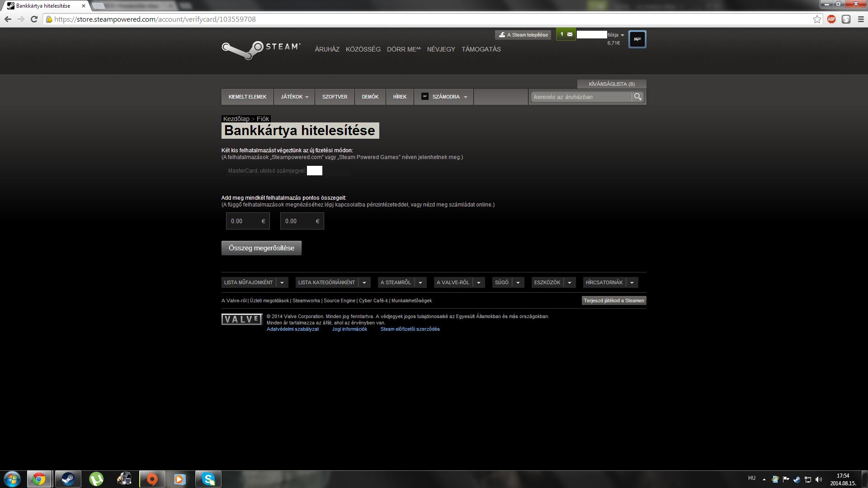Screen dimensions: 868x488
Task: Open the Adblock Plus extension icon
Action: coord(831,19)
